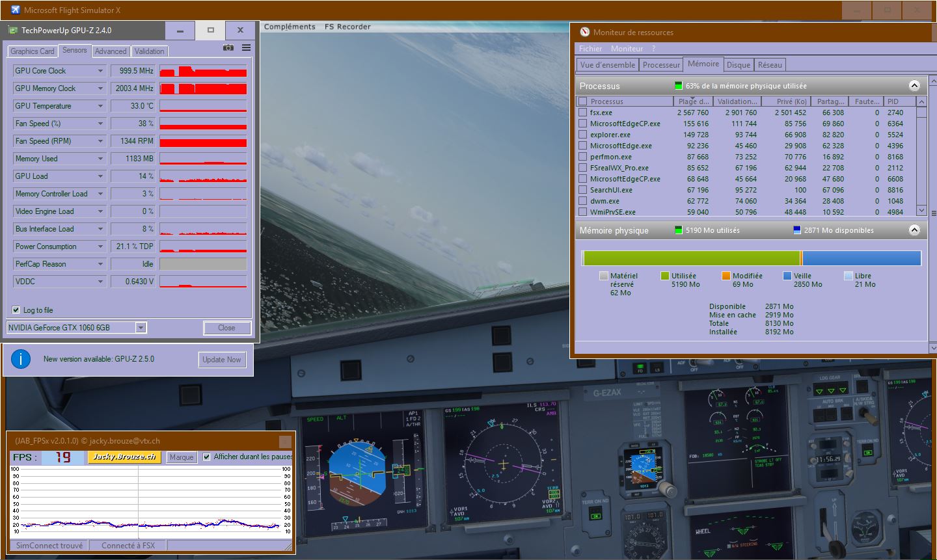The width and height of the screenshot is (937, 560).
Task: Sort by the PID column header
Action: (899, 101)
